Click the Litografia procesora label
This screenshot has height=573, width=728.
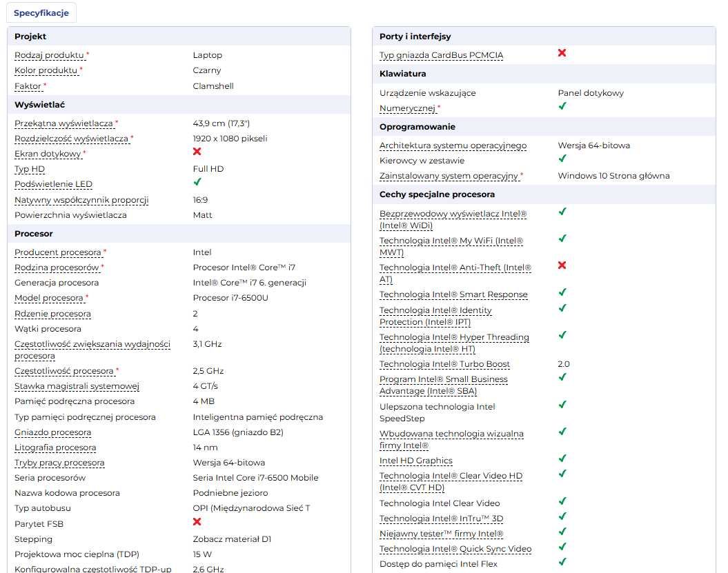pyautogui.click(x=55, y=448)
